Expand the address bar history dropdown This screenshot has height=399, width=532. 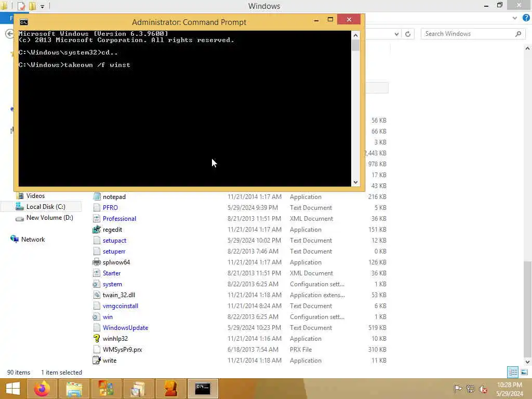click(396, 34)
